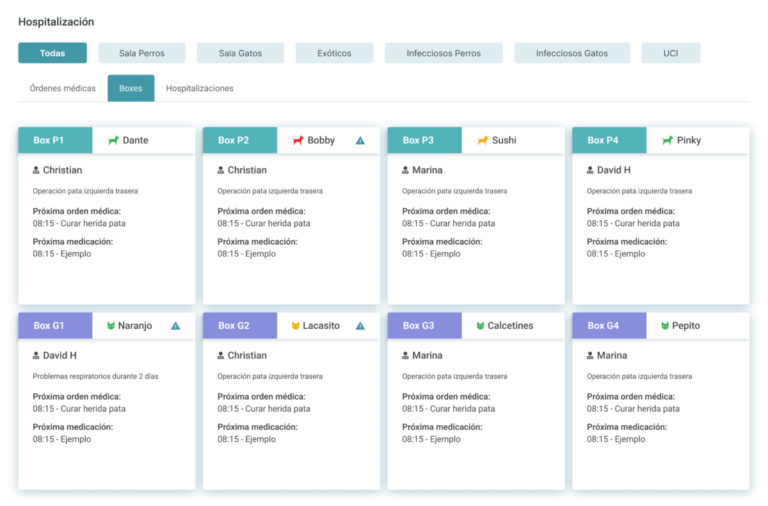Click the green cat icon next to Calcetines
768x506 pixels.
[480, 326]
